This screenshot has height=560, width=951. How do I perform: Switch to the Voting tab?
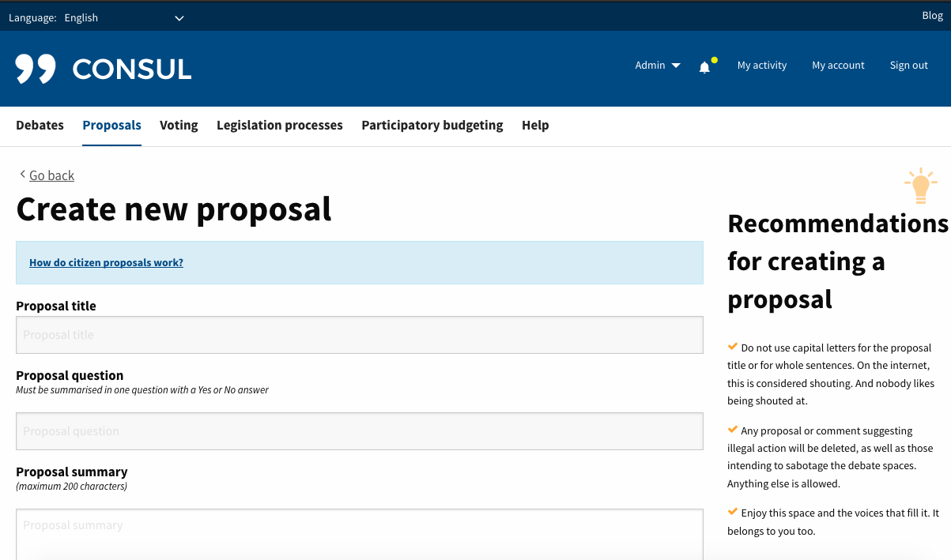[179, 125]
